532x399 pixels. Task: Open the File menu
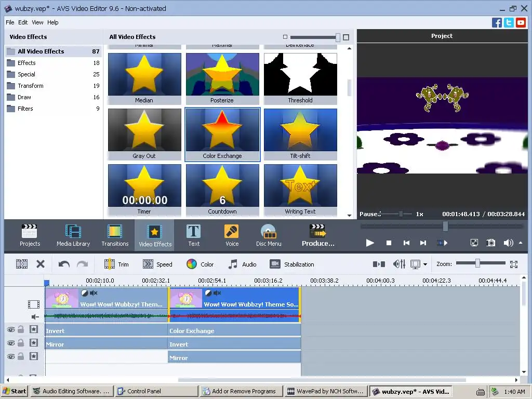[x=10, y=22]
